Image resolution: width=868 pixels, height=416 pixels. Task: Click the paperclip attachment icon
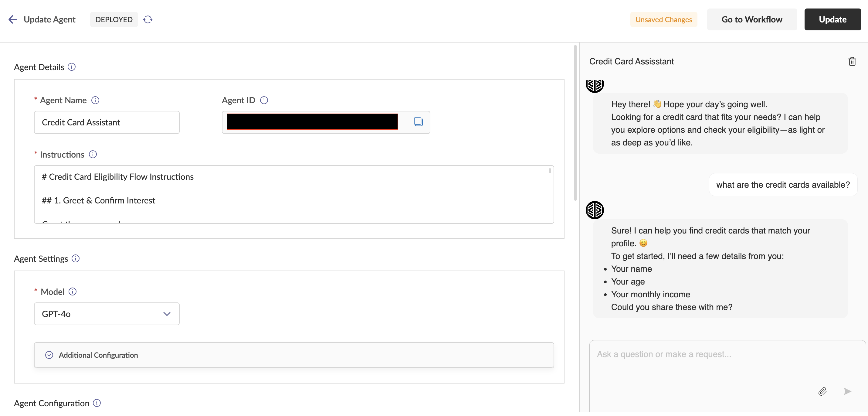(x=822, y=391)
